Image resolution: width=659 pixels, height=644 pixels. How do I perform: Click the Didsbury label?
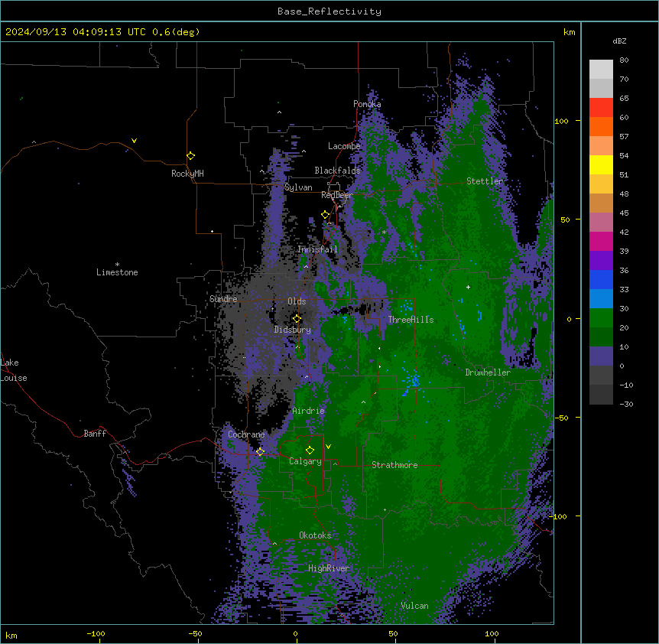click(x=293, y=330)
